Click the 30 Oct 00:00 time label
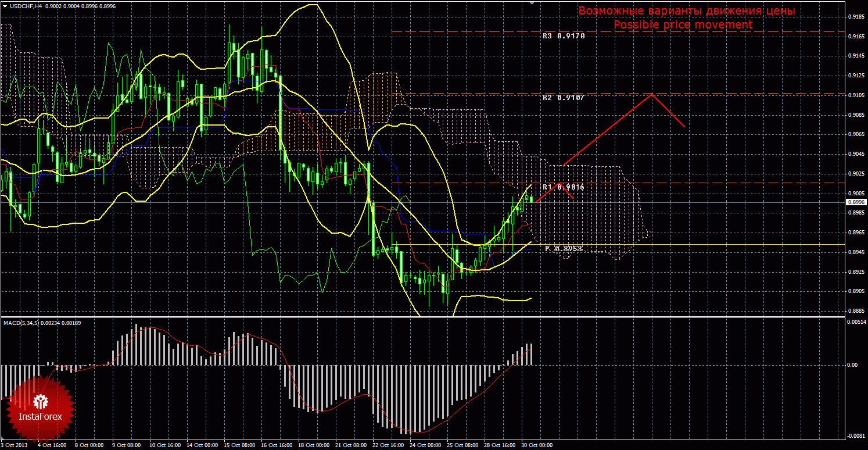868x450 pixels. [537, 445]
